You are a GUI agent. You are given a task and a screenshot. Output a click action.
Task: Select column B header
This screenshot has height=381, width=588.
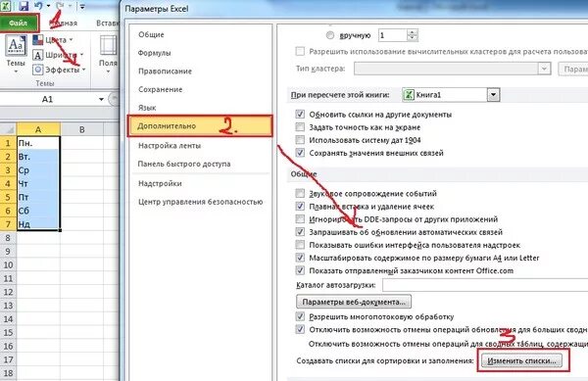click(x=81, y=129)
